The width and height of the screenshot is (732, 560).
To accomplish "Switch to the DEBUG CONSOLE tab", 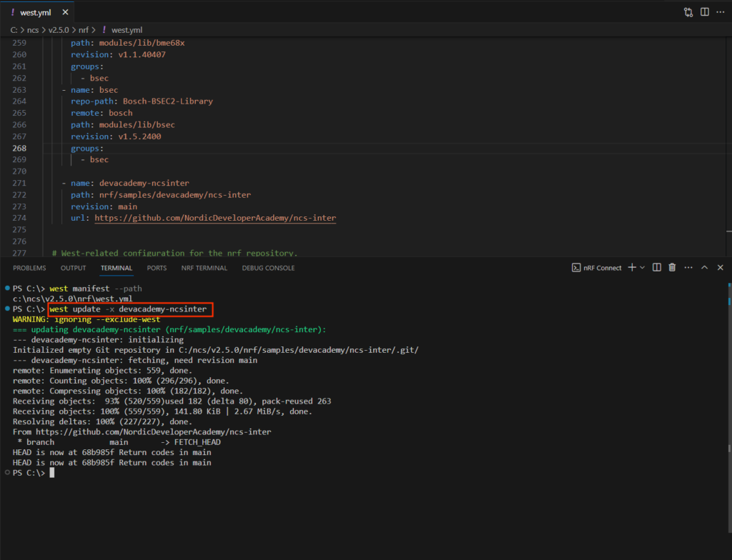I will [268, 267].
